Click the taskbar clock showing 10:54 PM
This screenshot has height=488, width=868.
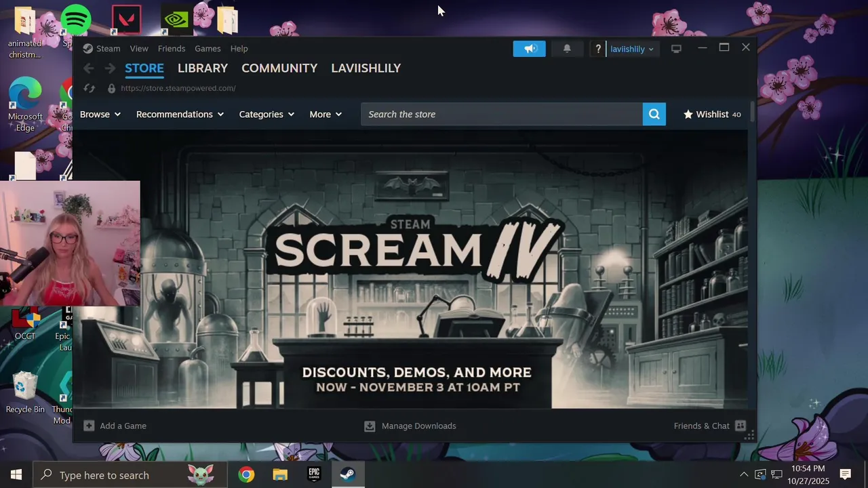pos(808,474)
